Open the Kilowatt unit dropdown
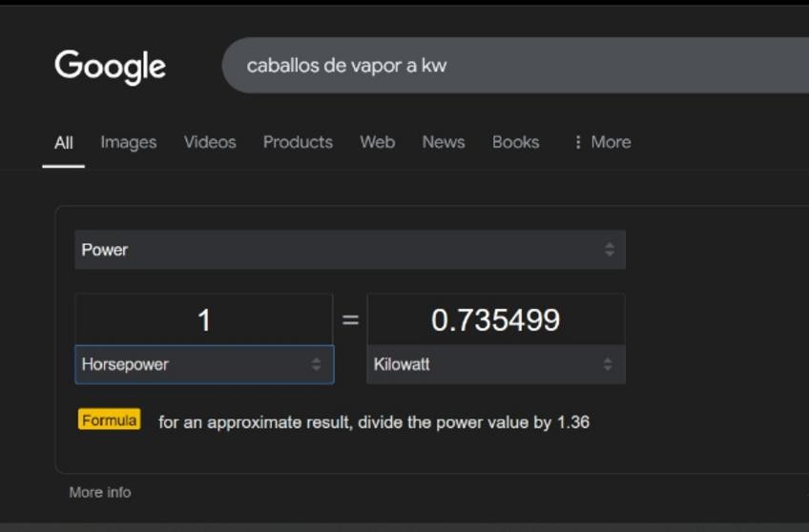The image size is (809, 532). (496, 364)
